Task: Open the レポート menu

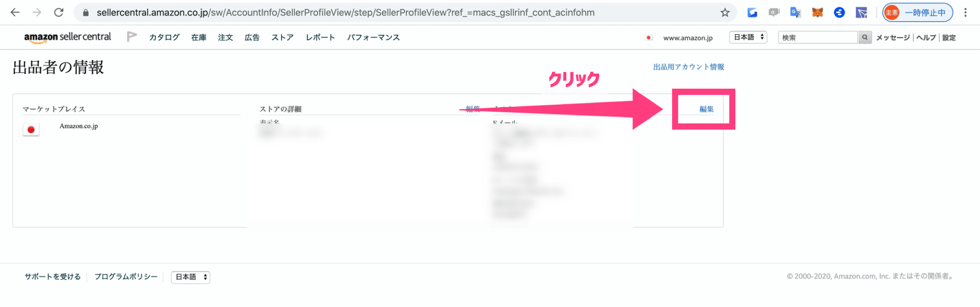Action: 320,37
